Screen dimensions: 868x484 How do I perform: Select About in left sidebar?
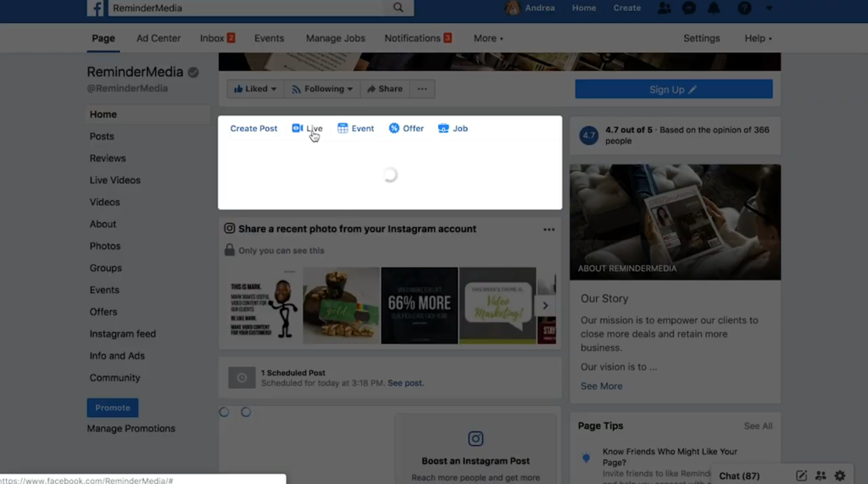click(x=103, y=225)
